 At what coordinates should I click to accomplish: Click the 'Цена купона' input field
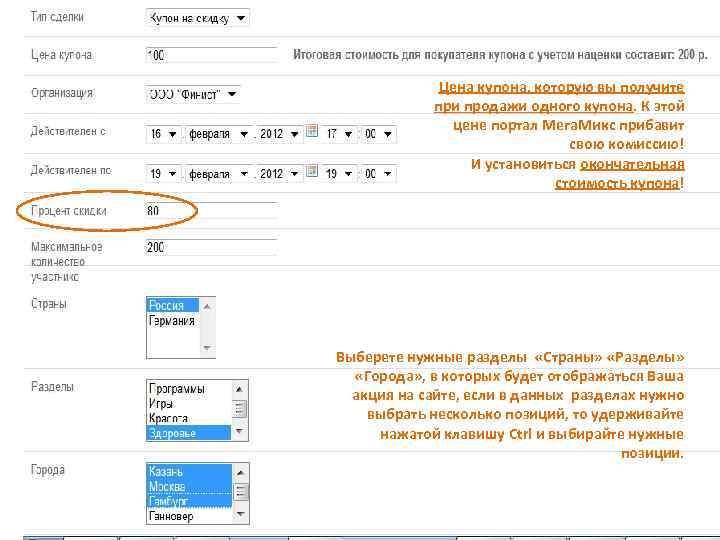[x=212, y=55]
